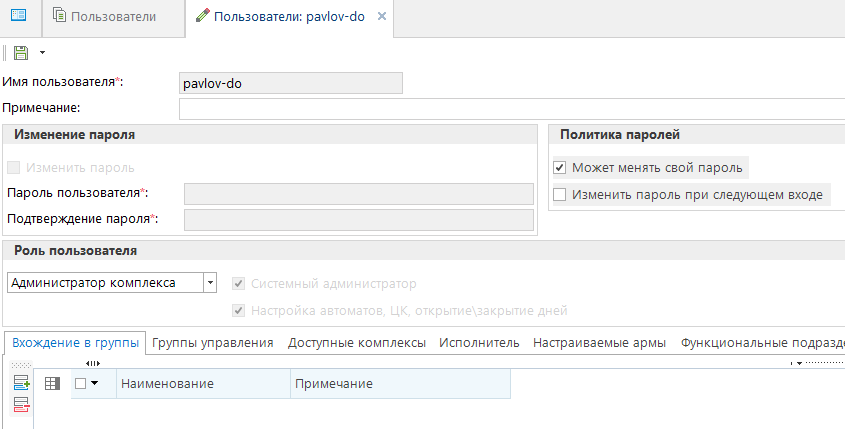Click the Пароль пользователя field
845x429 pixels.
359,194
